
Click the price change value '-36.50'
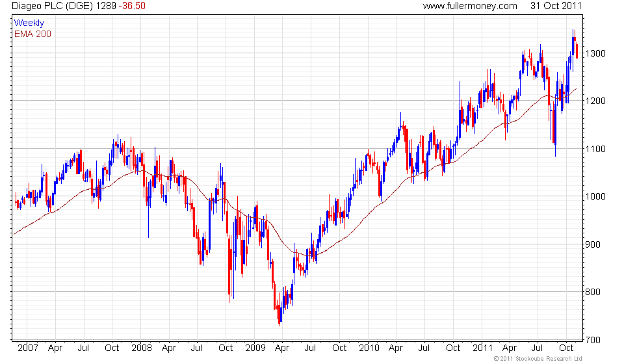(132, 6)
